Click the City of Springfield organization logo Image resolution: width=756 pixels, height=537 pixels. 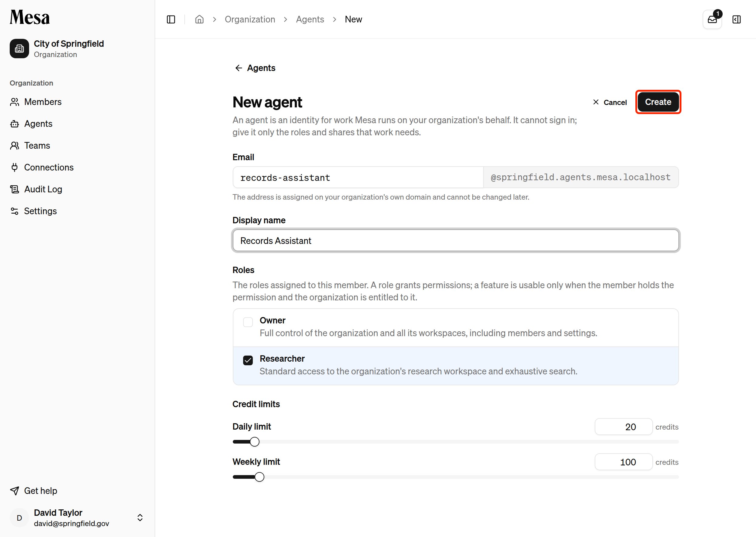click(19, 49)
